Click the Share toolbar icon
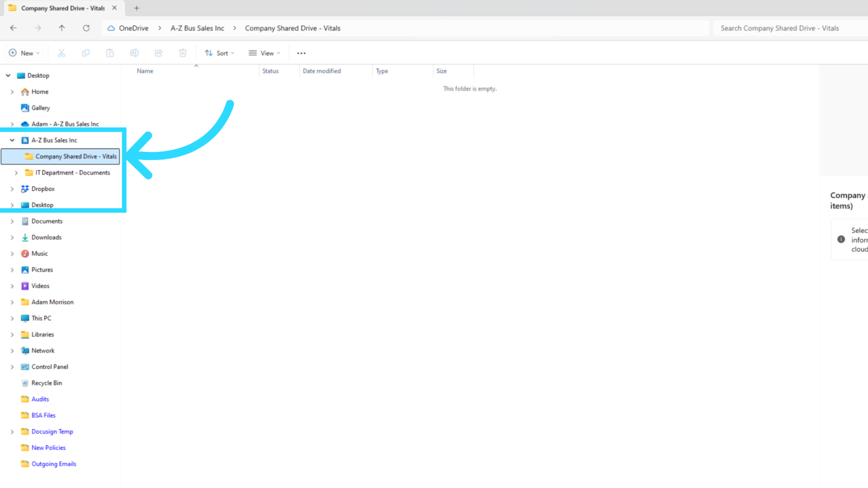This screenshot has width=868, height=488. pos(159,53)
